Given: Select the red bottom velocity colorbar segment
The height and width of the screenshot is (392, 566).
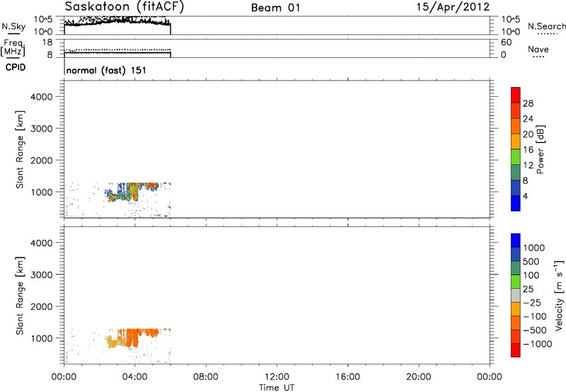Looking at the screenshot, I should tap(516, 350).
